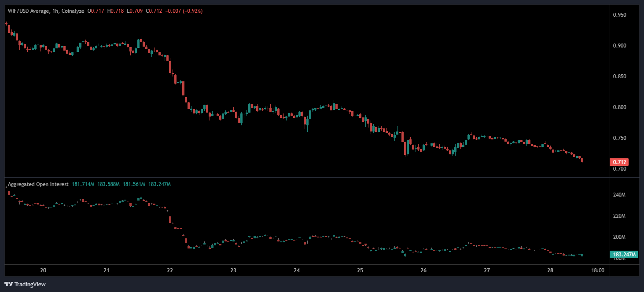Click the -0.007 (-0.92%) price change text

[184, 11]
